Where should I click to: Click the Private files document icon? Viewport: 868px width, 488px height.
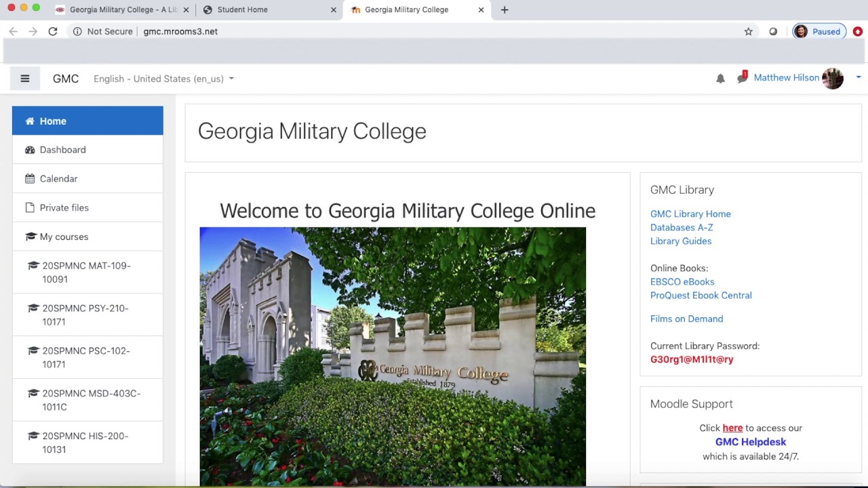coord(30,208)
